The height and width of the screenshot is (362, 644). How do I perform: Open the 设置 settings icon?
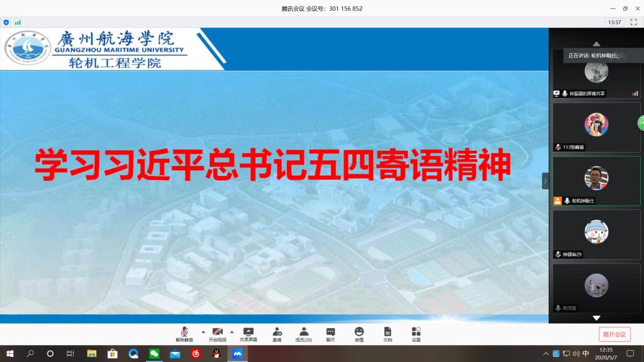tap(416, 334)
